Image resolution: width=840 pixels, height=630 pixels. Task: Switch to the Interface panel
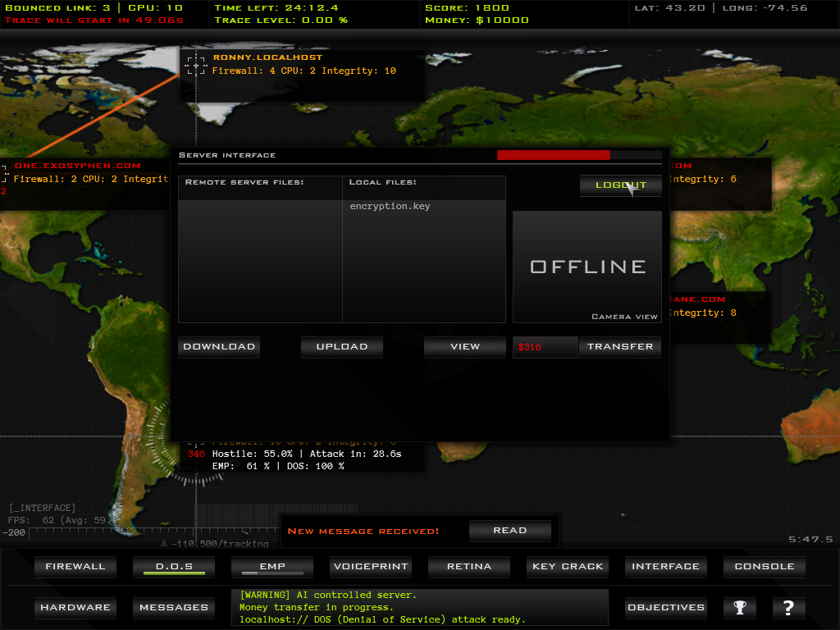(x=665, y=567)
